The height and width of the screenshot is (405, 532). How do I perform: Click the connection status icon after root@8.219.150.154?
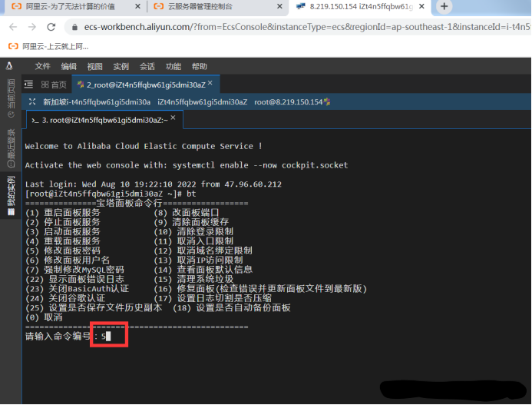(x=327, y=101)
